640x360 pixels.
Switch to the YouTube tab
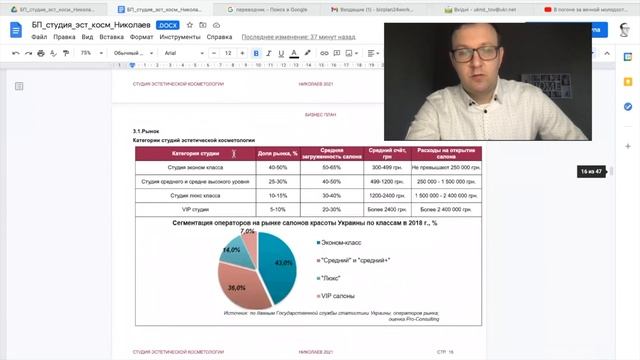pyautogui.click(x=586, y=9)
